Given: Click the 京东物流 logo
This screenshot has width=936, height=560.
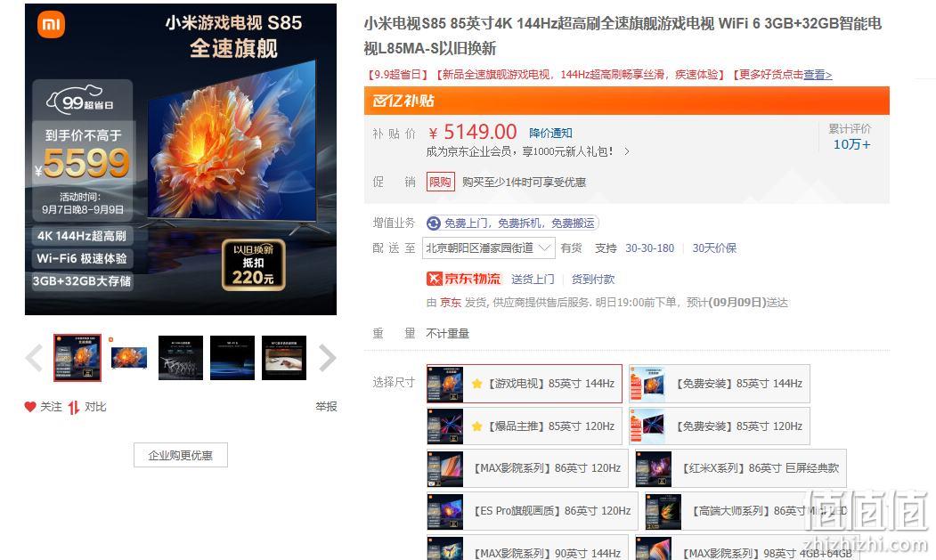Looking at the screenshot, I should point(464,279).
